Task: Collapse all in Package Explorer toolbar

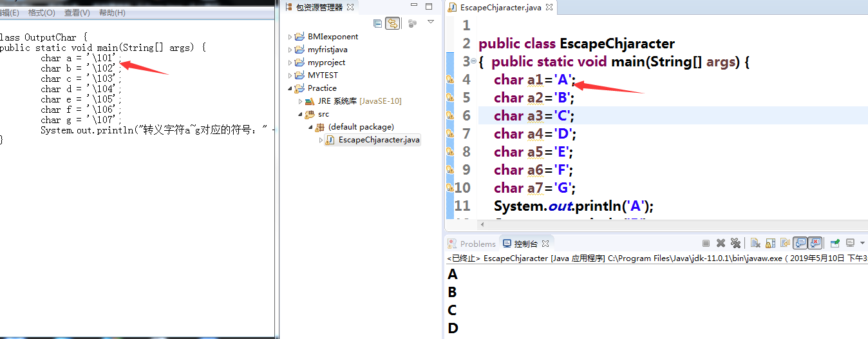Action: tap(378, 23)
